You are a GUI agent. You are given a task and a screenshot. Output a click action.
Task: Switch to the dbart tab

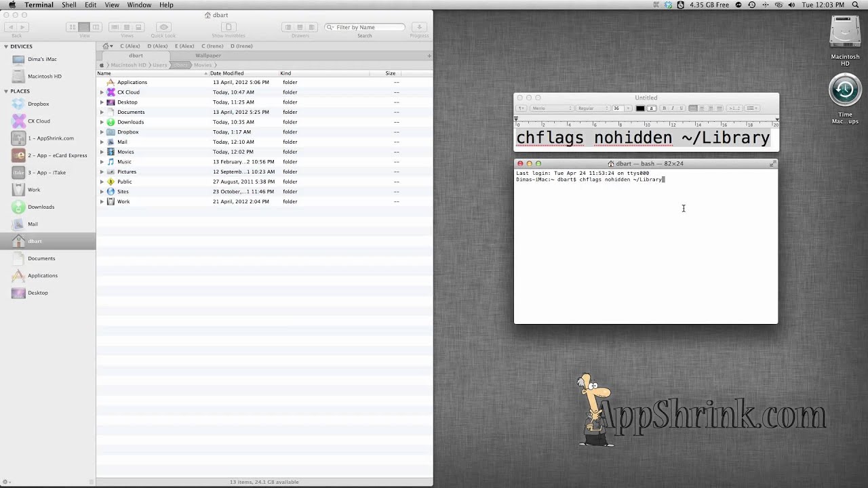point(136,56)
